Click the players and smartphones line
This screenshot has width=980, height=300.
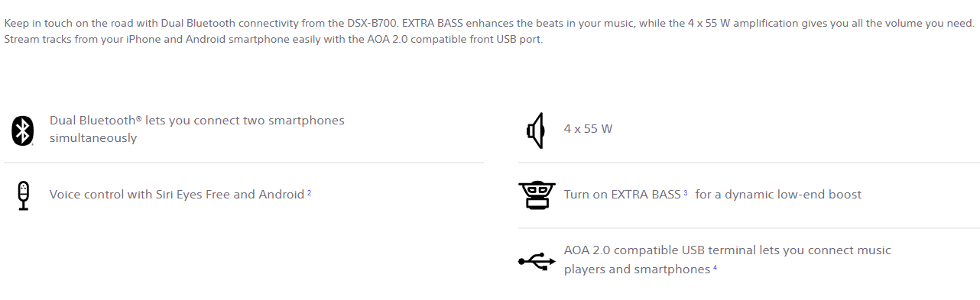(x=637, y=269)
